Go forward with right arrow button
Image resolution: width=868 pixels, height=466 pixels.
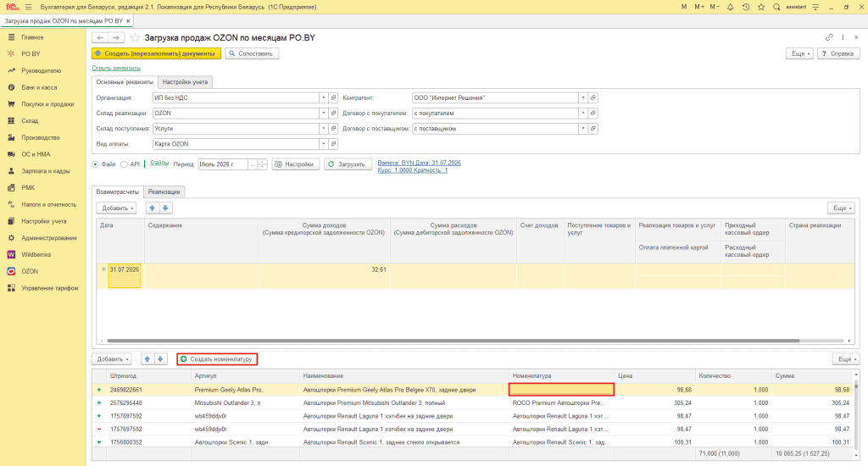pos(116,37)
